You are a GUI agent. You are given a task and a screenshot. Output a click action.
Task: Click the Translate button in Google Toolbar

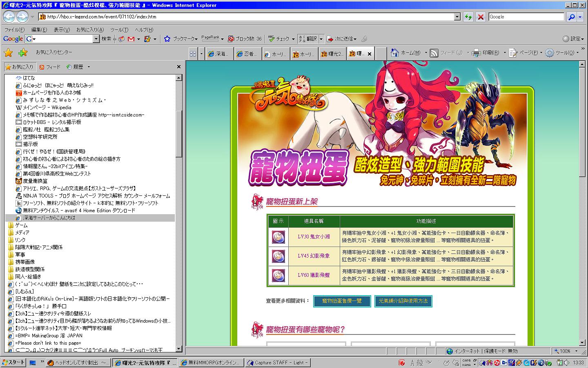tap(308, 39)
